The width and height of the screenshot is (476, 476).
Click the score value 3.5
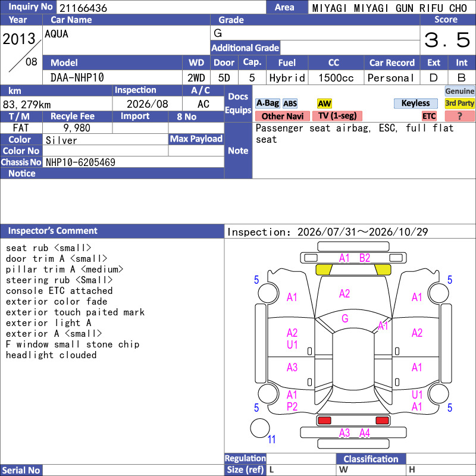[x=447, y=40]
